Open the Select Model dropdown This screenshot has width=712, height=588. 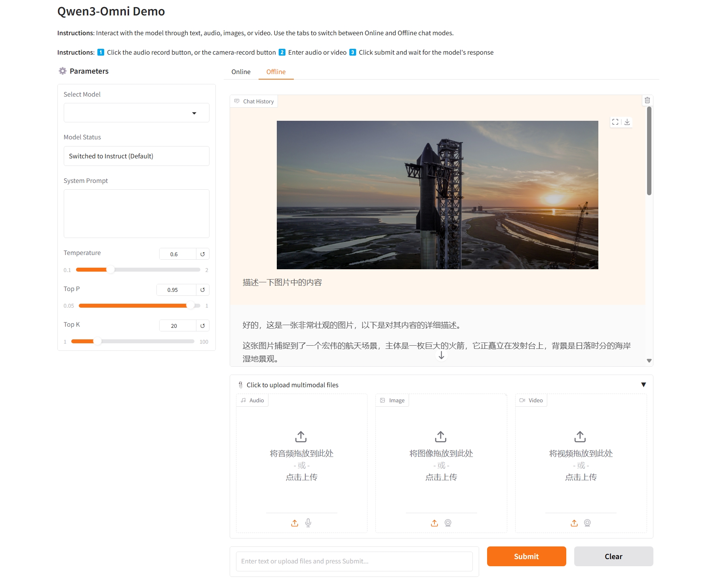136,113
